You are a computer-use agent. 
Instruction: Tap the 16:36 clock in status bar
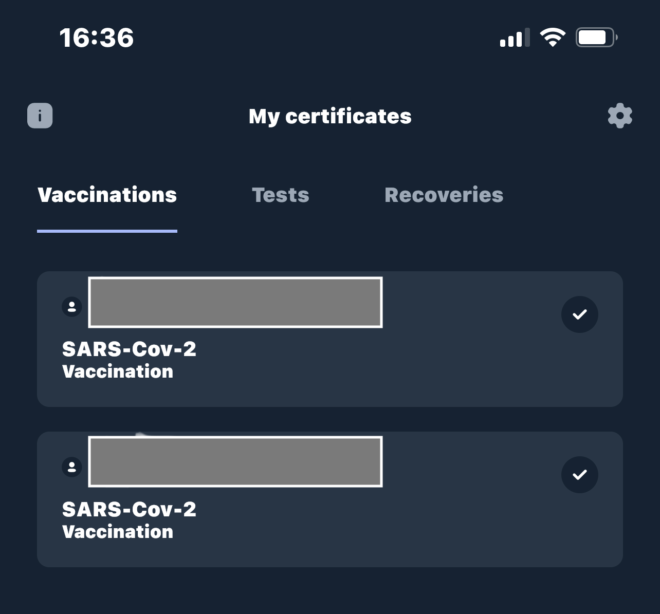coord(96,38)
